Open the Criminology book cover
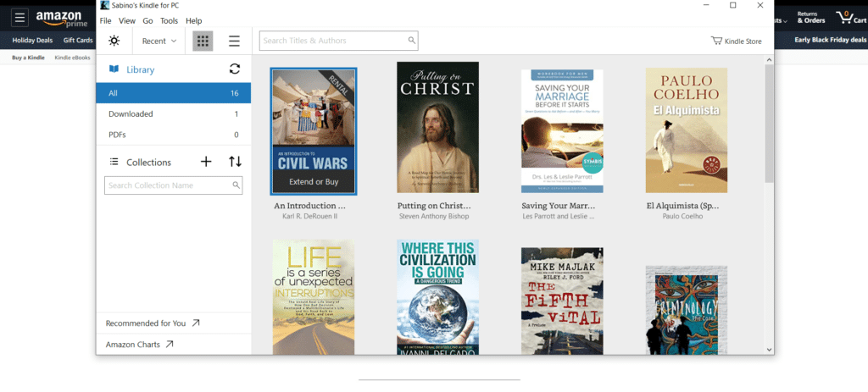Viewport: 868px width, 392px height. click(687, 310)
